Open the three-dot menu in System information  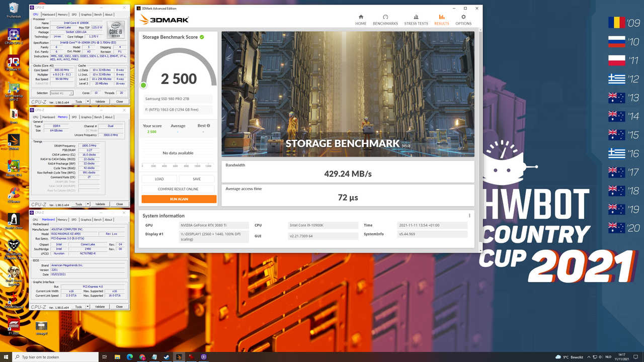tap(469, 216)
